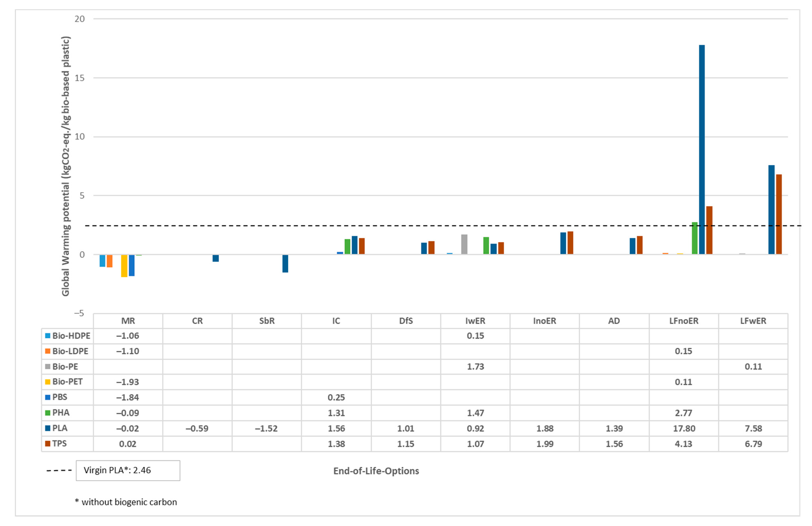812x526 pixels.
Task: Click the PLA dark blue legend swatch
Action: (x=48, y=428)
